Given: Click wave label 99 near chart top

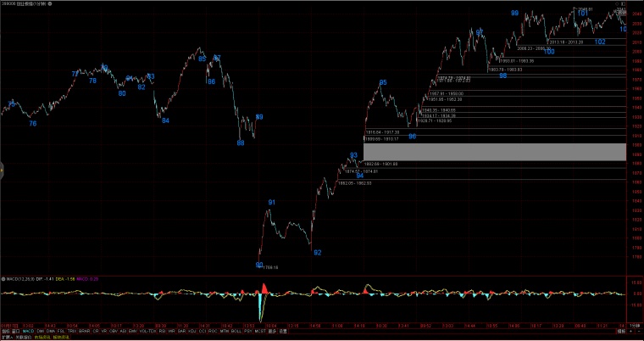Looking at the screenshot, I should click(x=514, y=14).
